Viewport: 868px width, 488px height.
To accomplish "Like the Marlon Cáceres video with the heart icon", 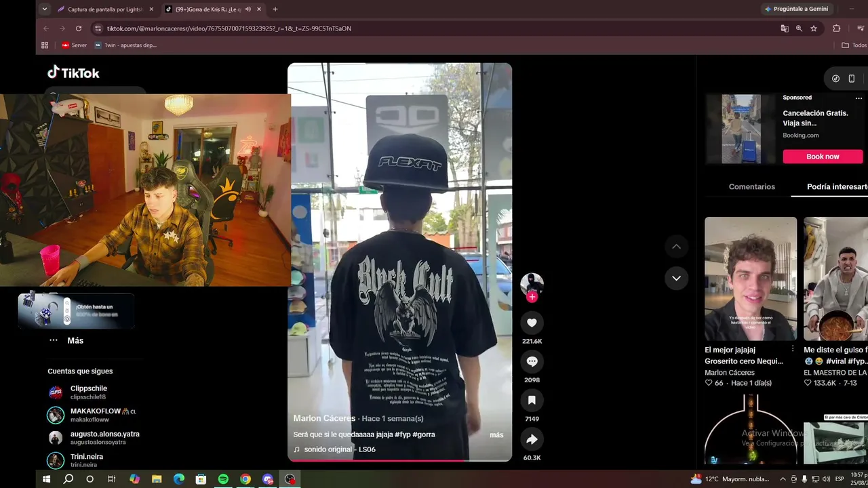I will tap(532, 323).
